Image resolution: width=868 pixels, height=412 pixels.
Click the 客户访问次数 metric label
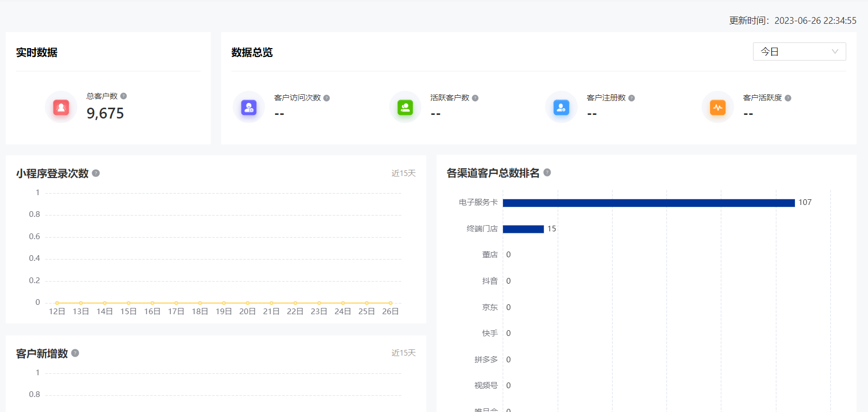297,98
